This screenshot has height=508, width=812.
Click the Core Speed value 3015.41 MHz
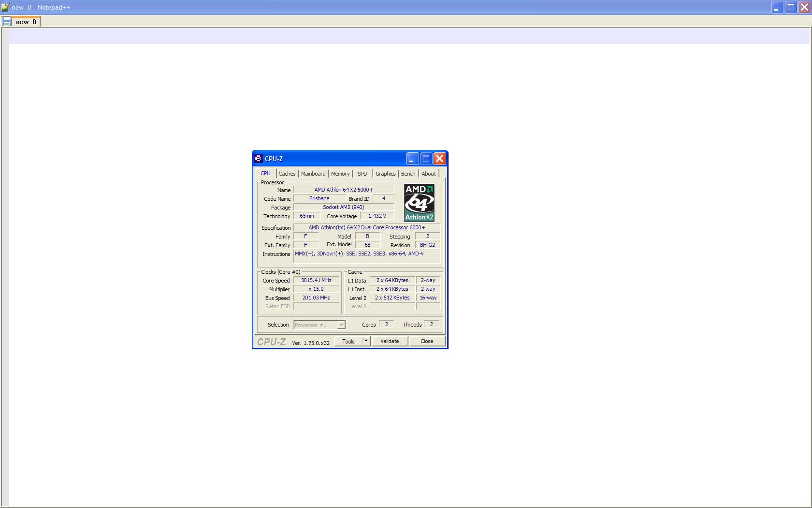coord(316,280)
